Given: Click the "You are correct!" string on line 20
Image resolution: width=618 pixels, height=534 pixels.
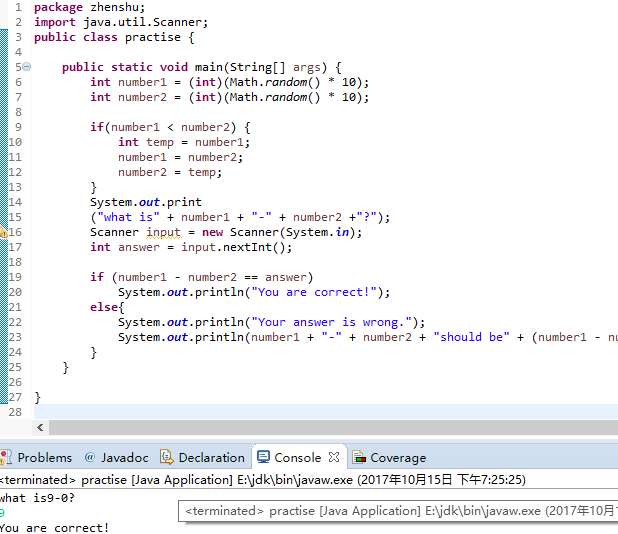Looking at the screenshot, I should tap(314, 292).
